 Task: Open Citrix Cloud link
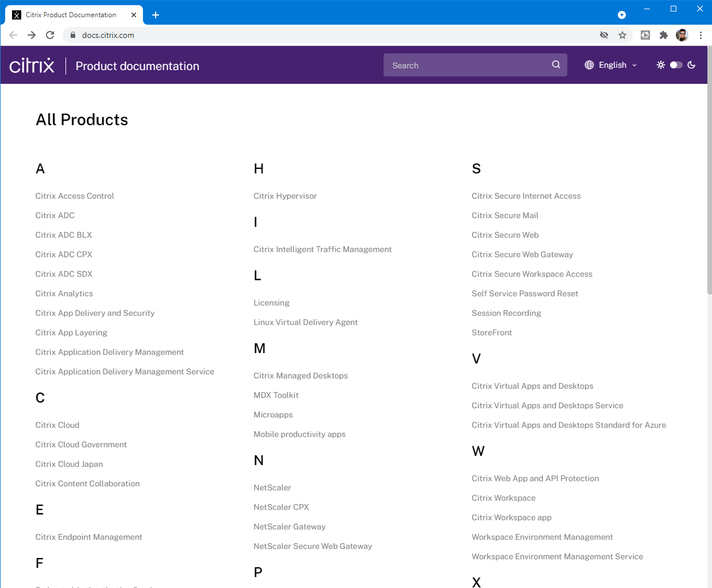click(57, 425)
